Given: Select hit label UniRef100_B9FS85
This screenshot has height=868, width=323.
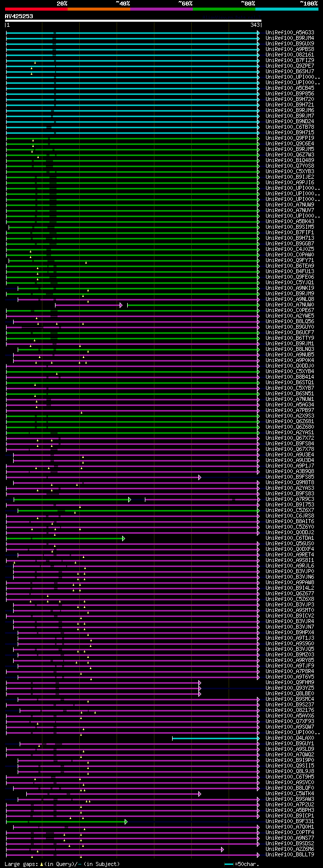Looking at the screenshot, I should click(x=290, y=477).
